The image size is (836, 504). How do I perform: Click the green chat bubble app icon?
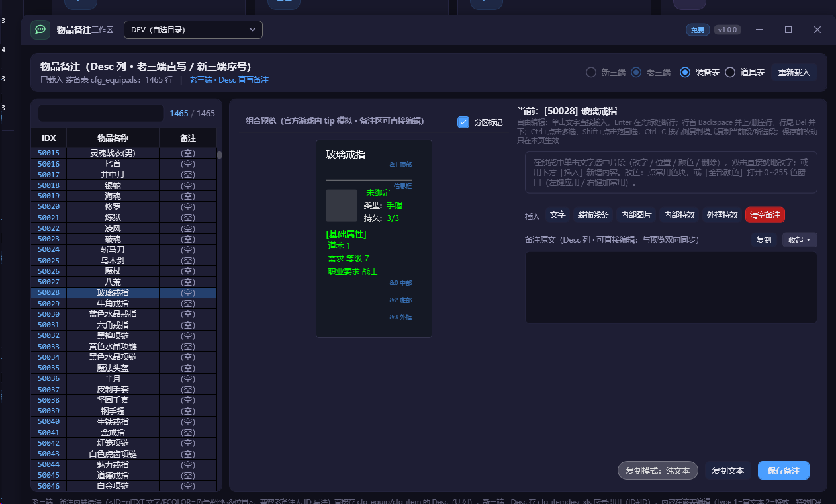[x=40, y=30]
